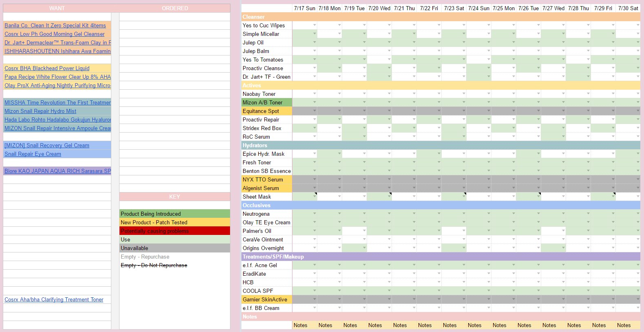
Task: Select the Unavailable key cell
Action: click(x=175, y=248)
